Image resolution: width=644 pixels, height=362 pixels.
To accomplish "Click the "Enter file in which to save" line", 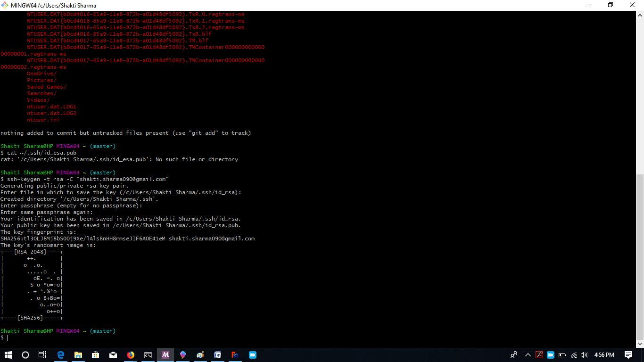I will click(x=121, y=192).
